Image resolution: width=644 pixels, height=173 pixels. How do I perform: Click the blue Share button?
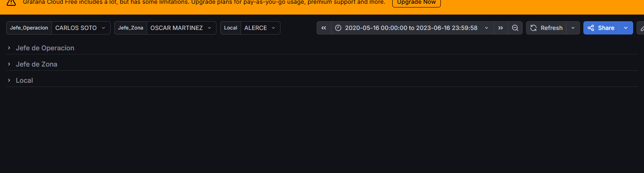pos(601,28)
